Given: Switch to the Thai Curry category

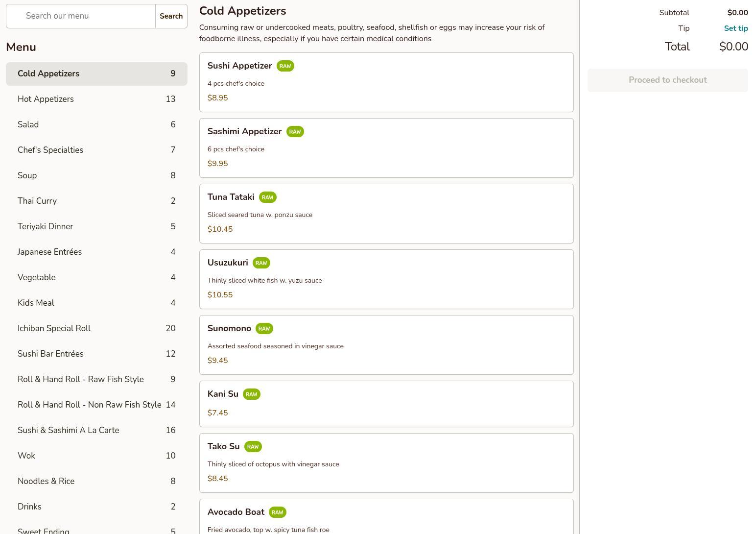Looking at the screenshot, I should 96,201.
